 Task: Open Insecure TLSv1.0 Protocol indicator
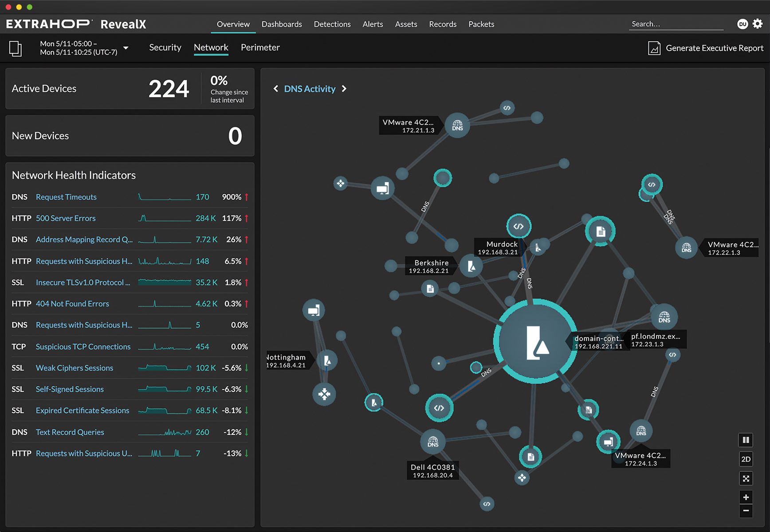click(x=83, y=282)
